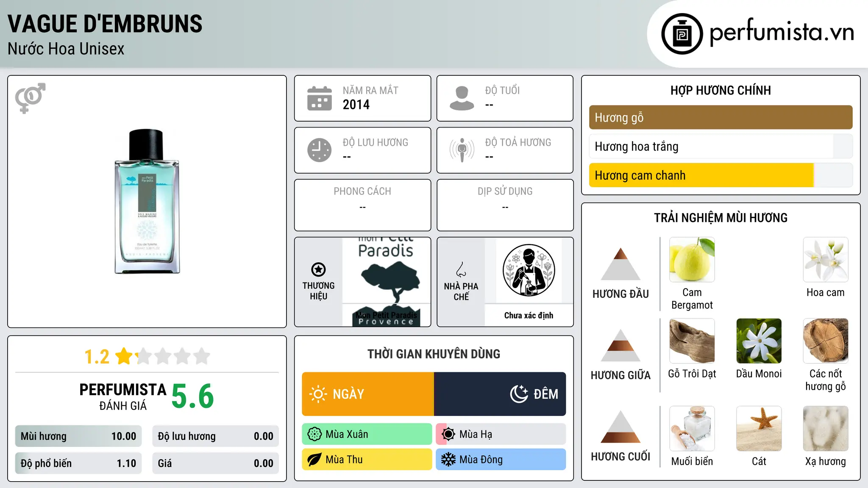Select the Hương gỗ accord bar

point(721,117)
